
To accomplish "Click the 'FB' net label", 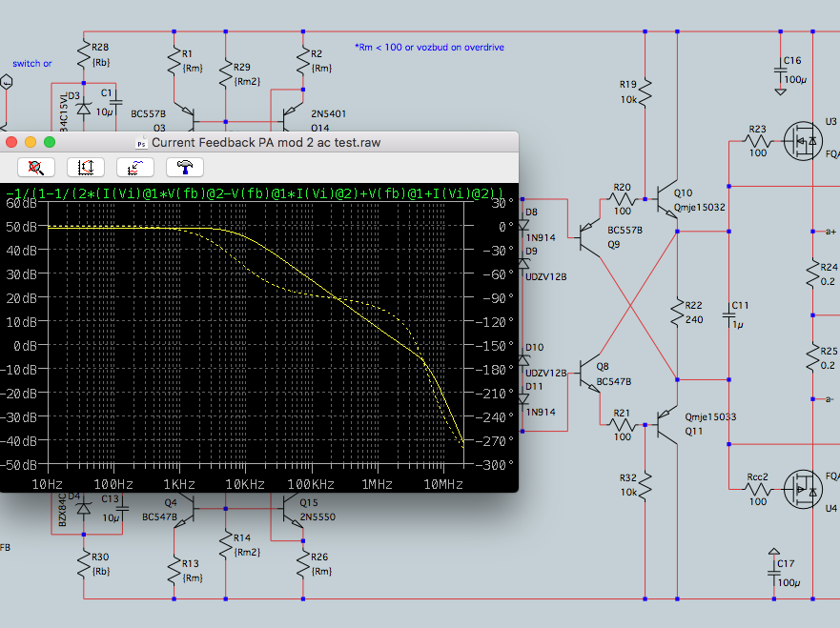I will click(5, 547).
